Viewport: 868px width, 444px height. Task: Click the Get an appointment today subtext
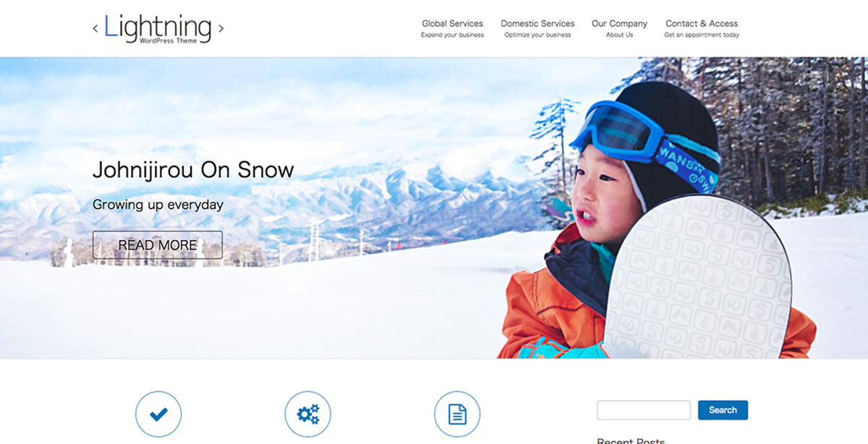[702, 35]
